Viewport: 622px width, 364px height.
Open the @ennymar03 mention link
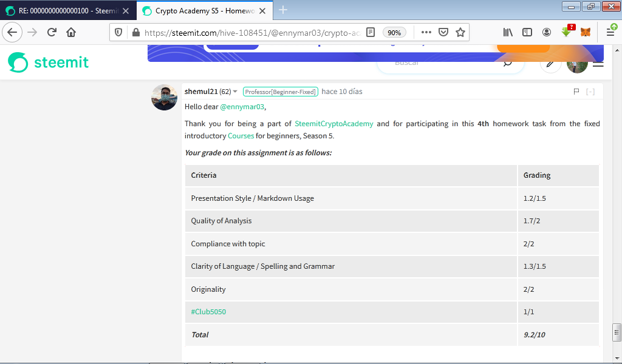tap(242, 107)
